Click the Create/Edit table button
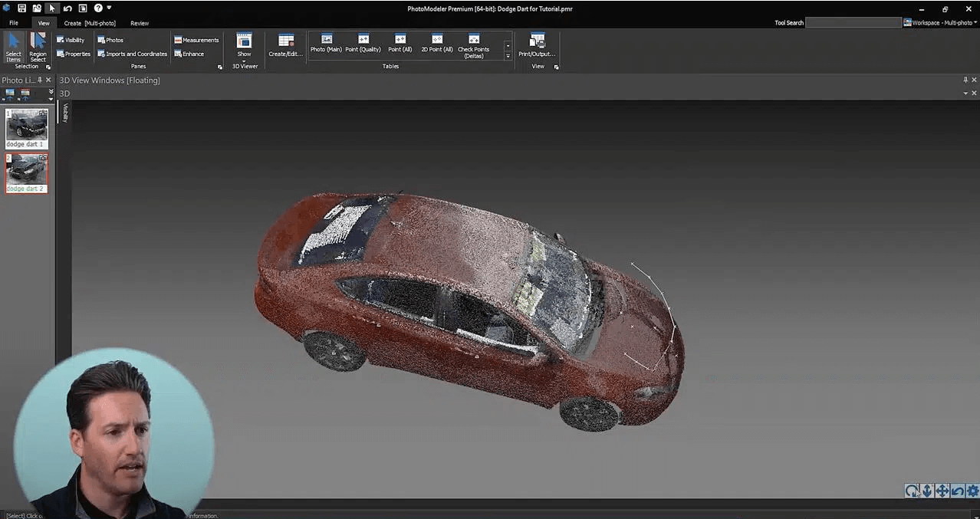The height and width of the screenshot is (519, 980). (286, 46)
